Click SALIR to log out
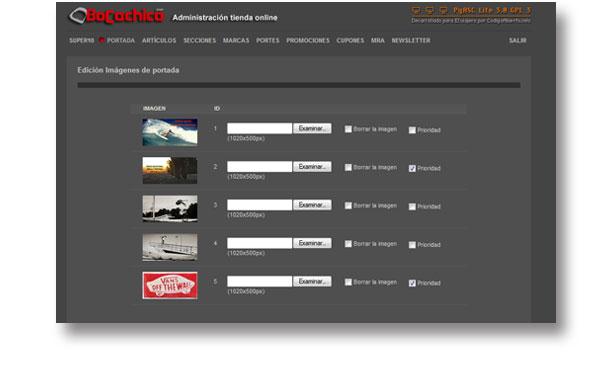600x380 pixels. pyautogui.click(x=517, y=41)
